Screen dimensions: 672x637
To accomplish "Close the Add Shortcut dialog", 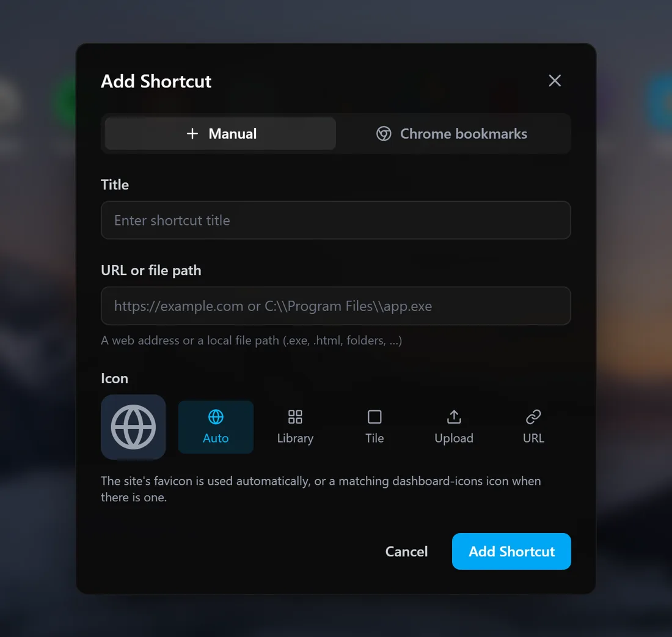I will pyautogui.click(x=555, y=81).
